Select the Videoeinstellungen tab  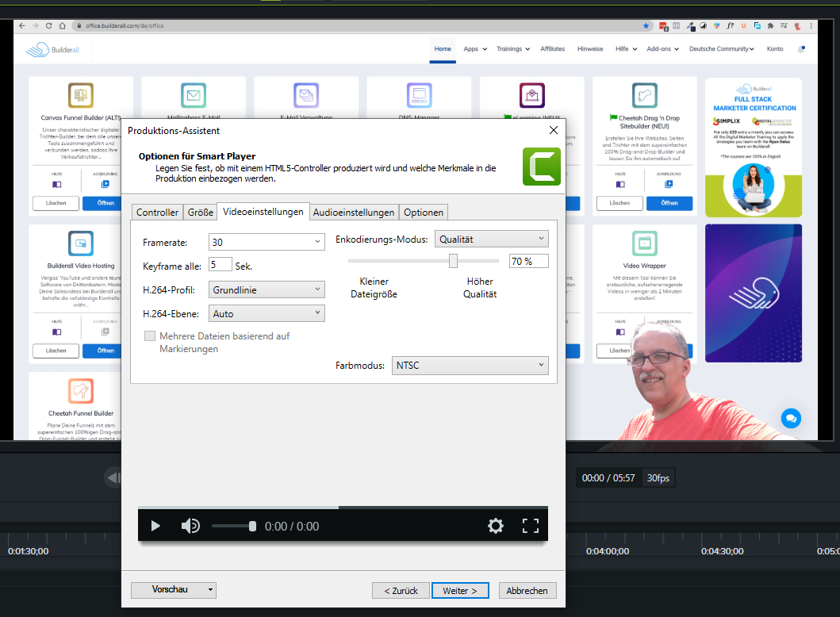[x=263, y=211]
